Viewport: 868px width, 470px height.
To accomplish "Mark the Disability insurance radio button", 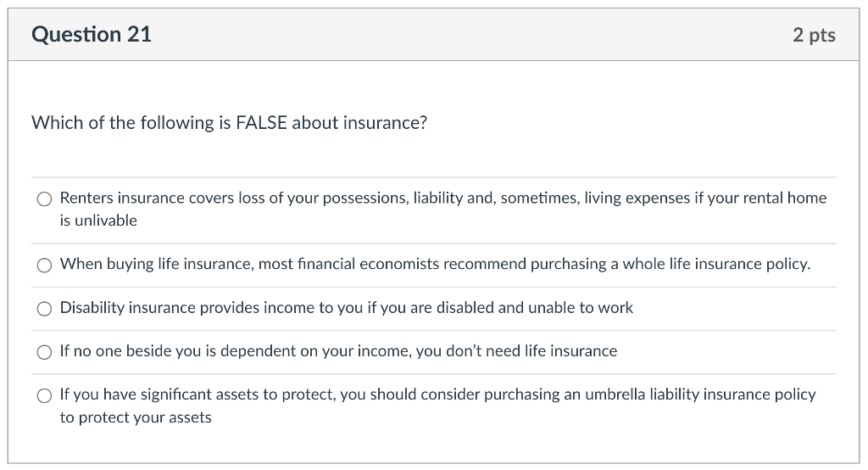I will 44,309.
